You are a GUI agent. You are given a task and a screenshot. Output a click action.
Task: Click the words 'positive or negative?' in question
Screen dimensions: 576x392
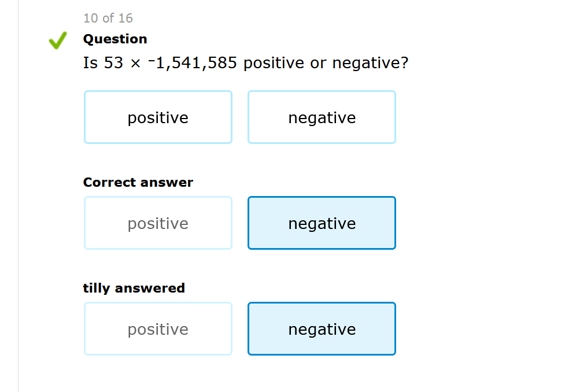pyautogui.click(x=326, y=63)
